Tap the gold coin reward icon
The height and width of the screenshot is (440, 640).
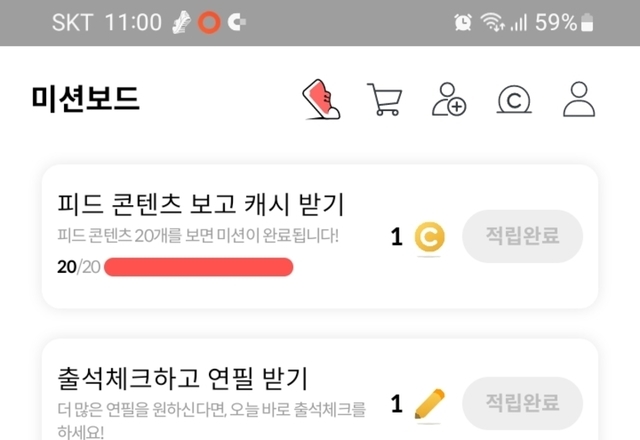(430, 237)
